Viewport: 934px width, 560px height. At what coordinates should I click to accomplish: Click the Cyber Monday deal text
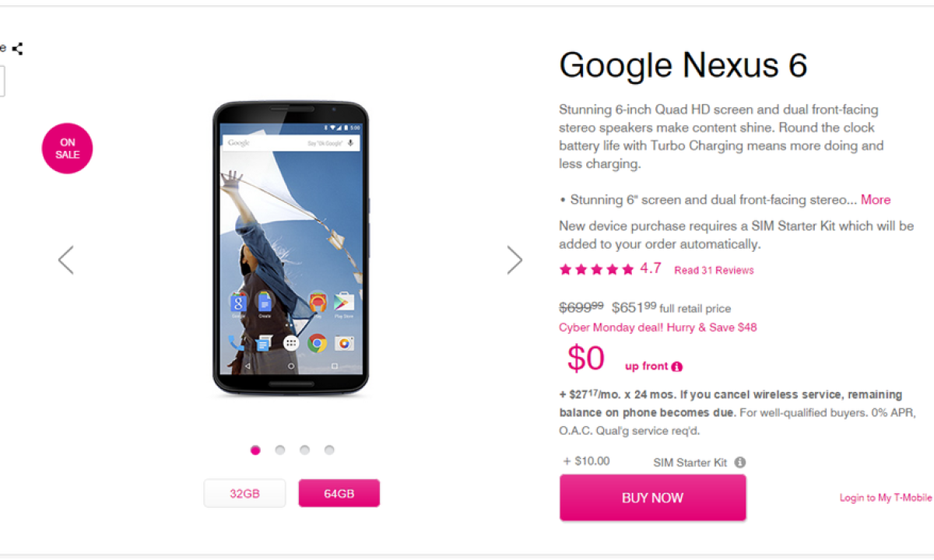[x=658, y=327]
